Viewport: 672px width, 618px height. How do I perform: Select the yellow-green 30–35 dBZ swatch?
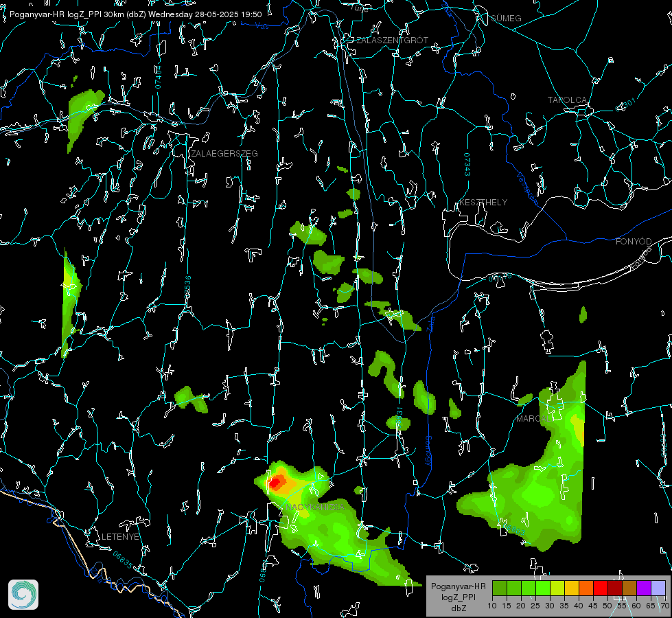[557, 588]
